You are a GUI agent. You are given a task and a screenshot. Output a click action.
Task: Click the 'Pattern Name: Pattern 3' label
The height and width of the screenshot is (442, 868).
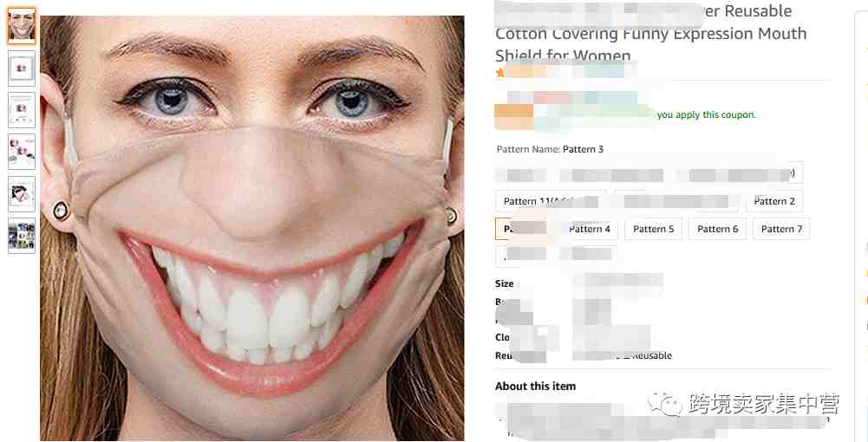click(550, 149)
